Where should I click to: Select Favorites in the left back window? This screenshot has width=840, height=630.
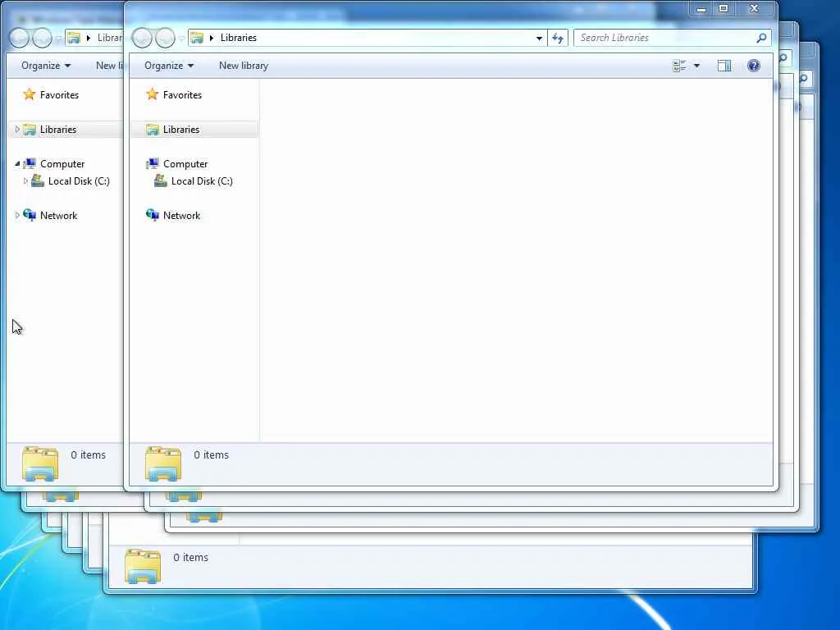click(59, 95)
